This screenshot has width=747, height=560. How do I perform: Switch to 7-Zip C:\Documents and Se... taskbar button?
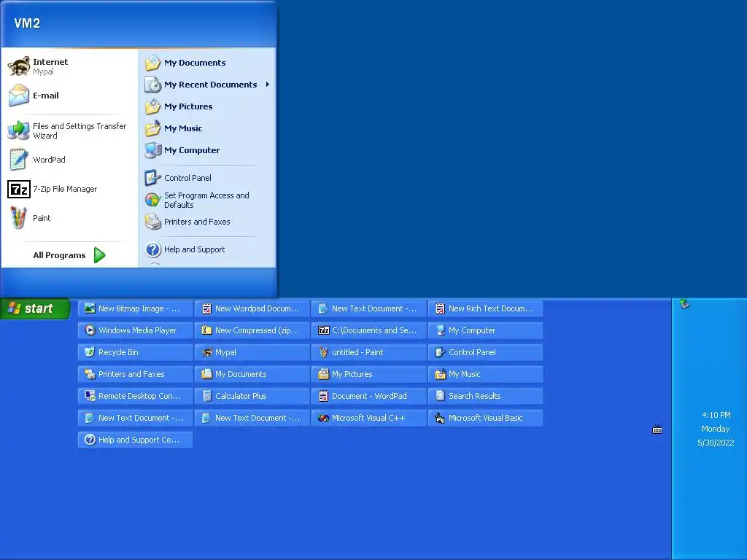369,330
